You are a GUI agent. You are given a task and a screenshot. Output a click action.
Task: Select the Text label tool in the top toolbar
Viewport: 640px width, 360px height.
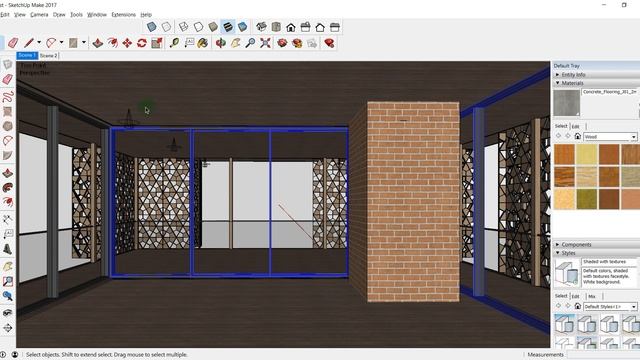(189, 42)
